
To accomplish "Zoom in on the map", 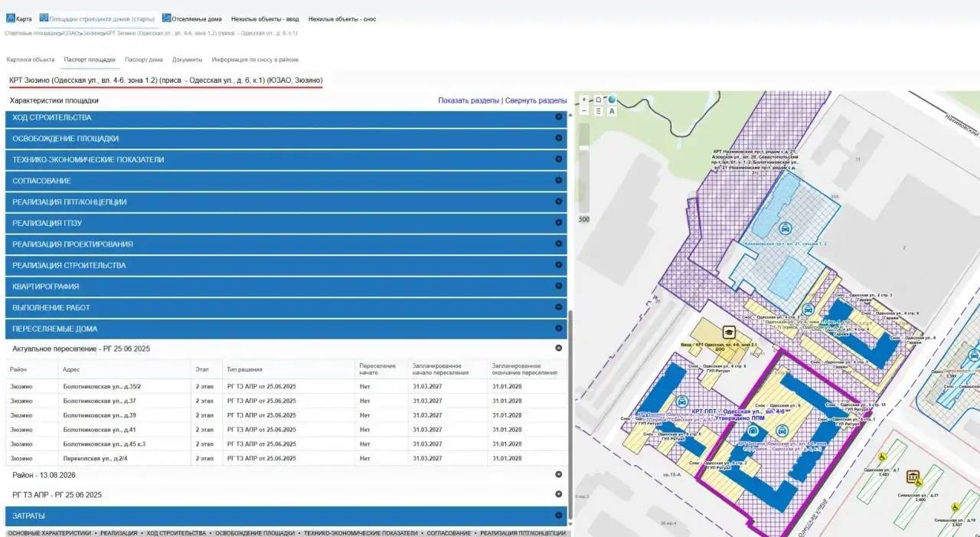I will tap(585, 100).
